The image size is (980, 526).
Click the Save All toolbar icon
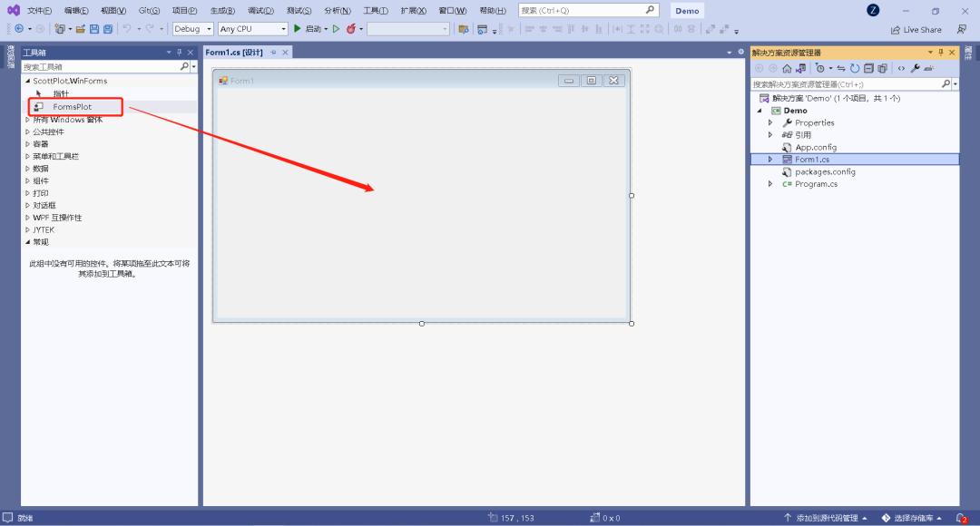[108, 29]
